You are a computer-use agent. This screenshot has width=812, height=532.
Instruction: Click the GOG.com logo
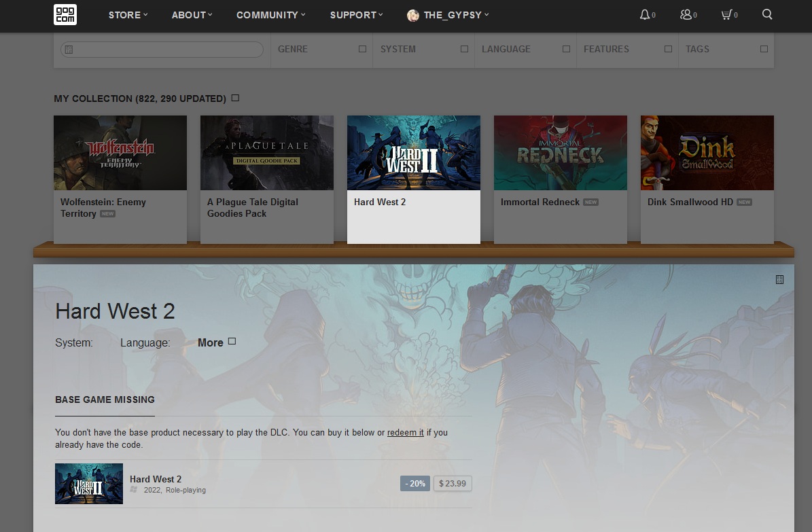click(x=65, y=14)
